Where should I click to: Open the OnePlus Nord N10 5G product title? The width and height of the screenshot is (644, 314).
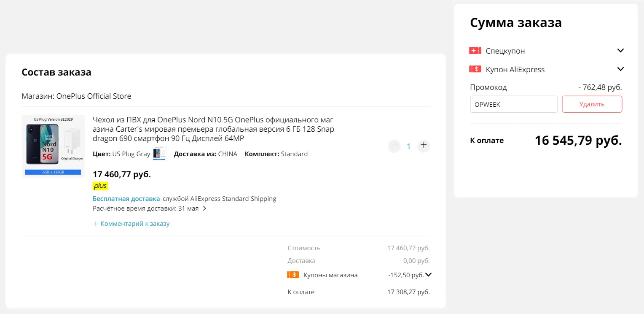[x=213, y=129]
